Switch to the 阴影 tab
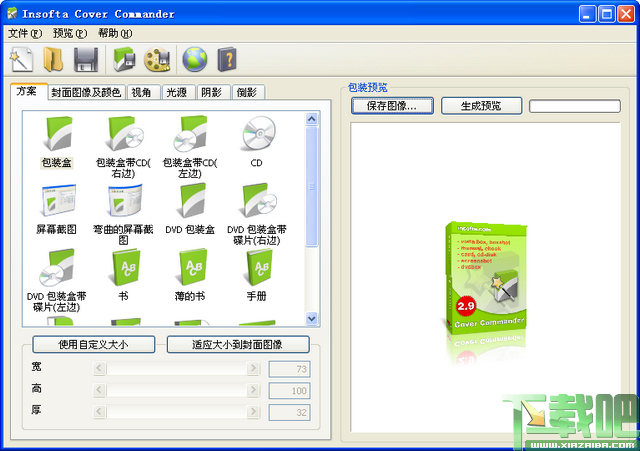 [x=212, y=93]
